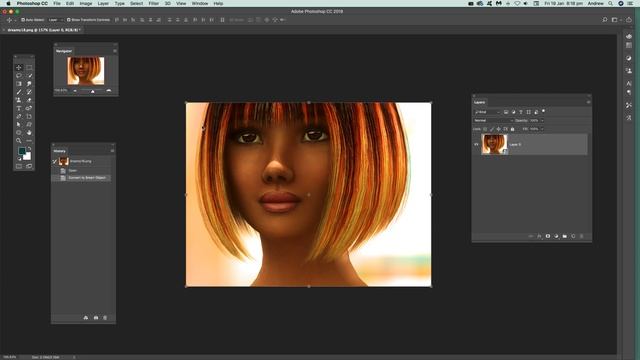Image resolution: width=640 pixels, height=360 pixels.
Task: Toggle the Show Transform Controls checkbox
Action: coord(69,20)
